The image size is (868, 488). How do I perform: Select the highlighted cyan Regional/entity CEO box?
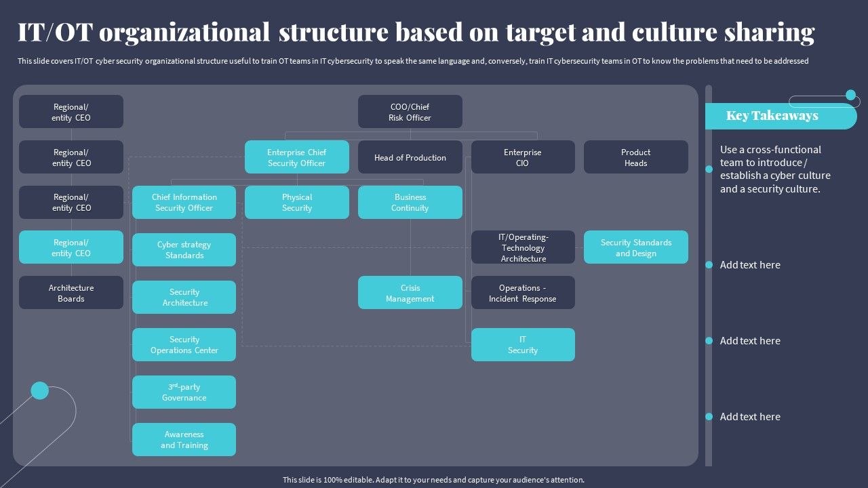tap(71, 247)
